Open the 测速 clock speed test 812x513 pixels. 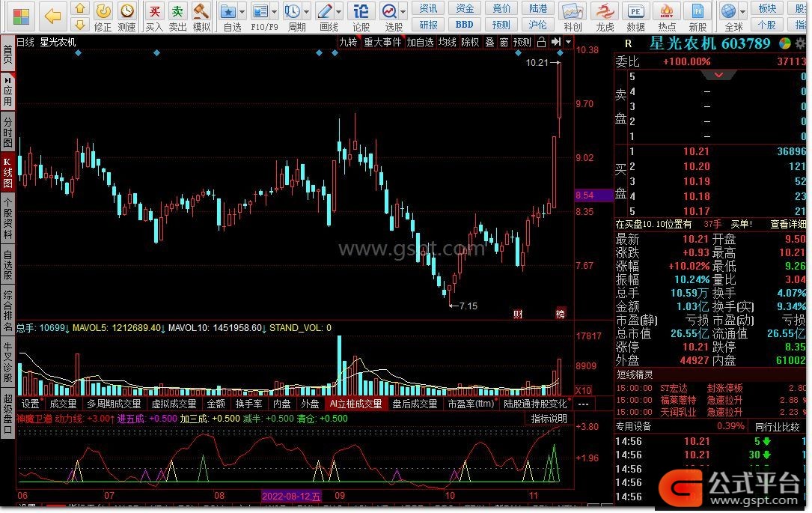pyautogui.click(x=127, y=11)
